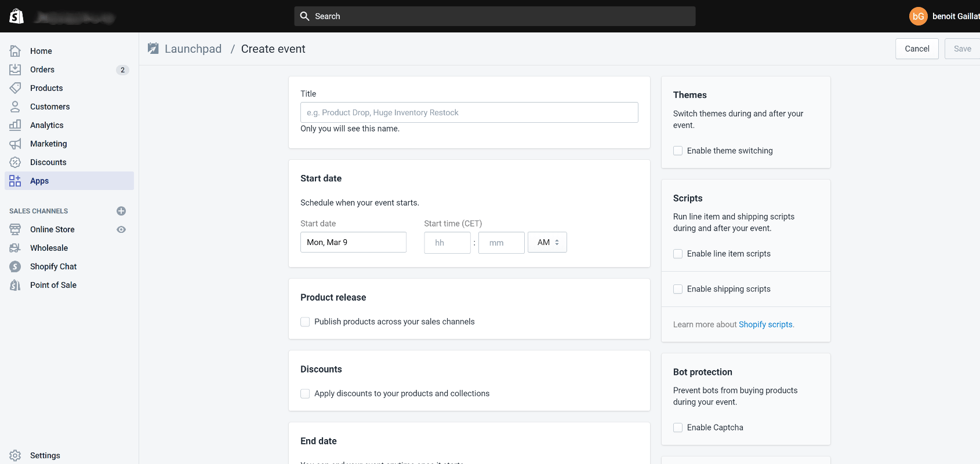Click the Title input field
The height and width of the screenshot is (464, 980).
coord(469,112)
